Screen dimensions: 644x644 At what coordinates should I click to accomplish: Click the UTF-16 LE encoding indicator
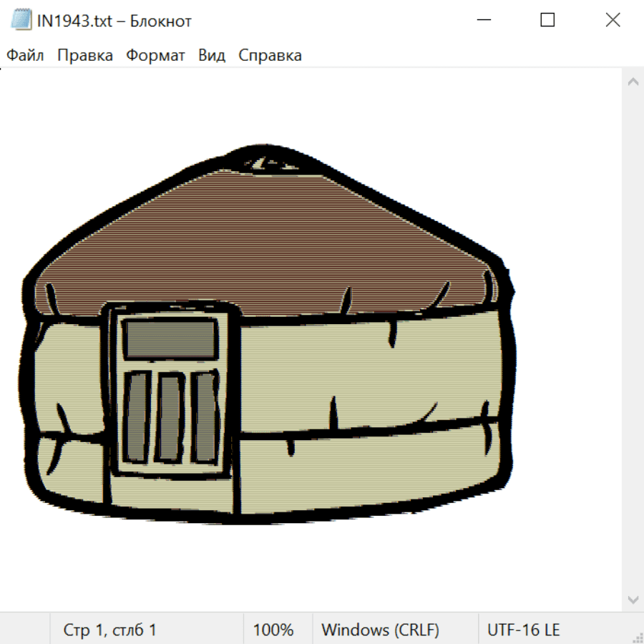click(523, 630)
